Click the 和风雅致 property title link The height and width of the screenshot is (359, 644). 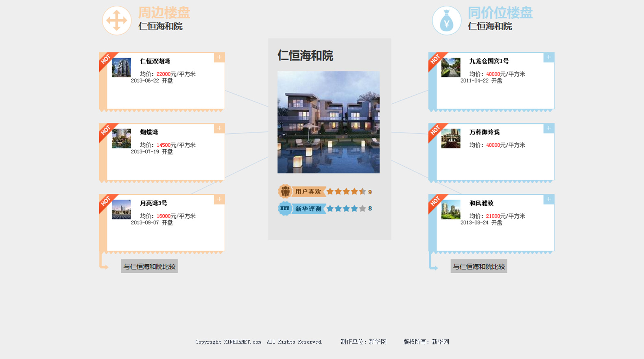[481, 203]
